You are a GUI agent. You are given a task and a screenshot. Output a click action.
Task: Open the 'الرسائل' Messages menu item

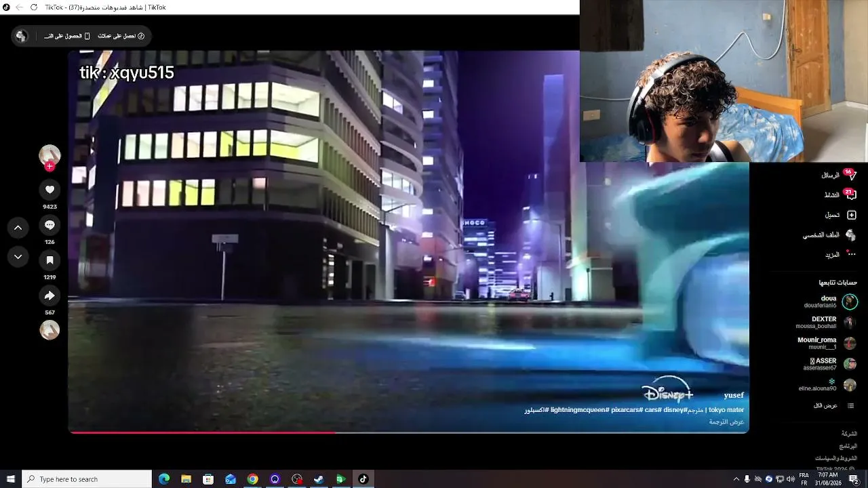pos(831,175)
